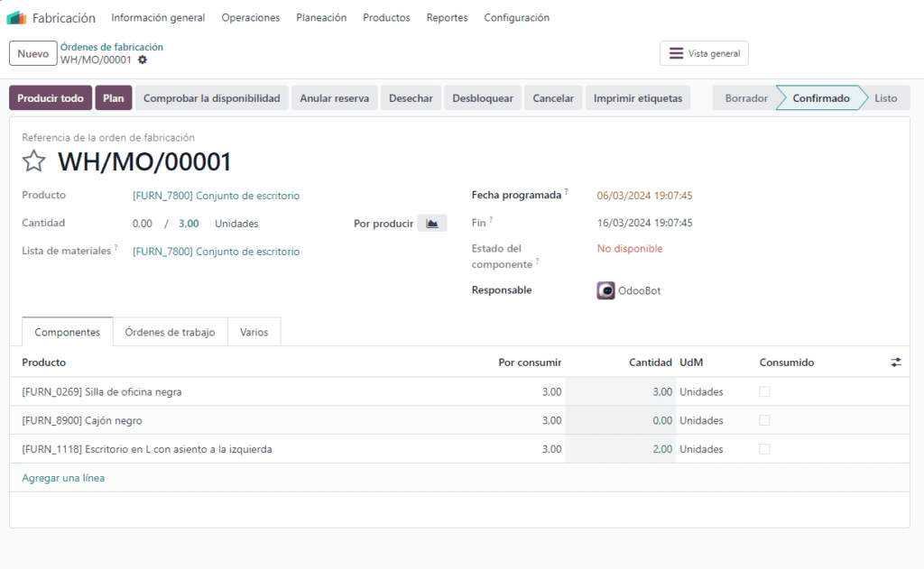This screenshot has width=924, height=569.
Task: Set the order stage to Listo
Action: click(x=883, y=97)
